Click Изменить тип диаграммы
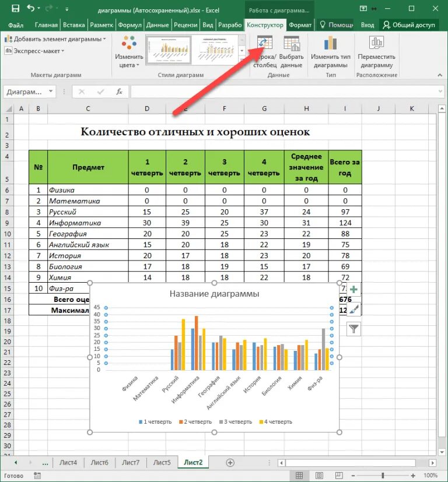 pos(331,51)
